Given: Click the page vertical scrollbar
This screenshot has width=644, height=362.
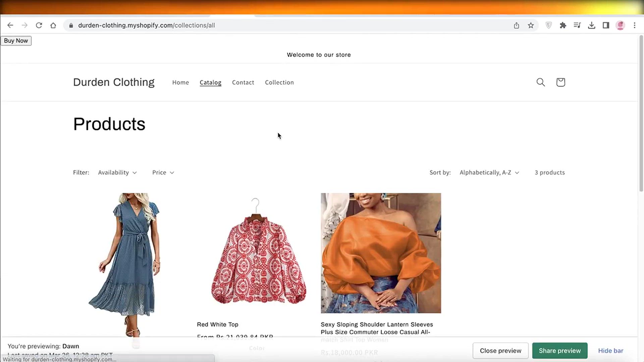Looking at the screenshot, I should click(x=641, y=114).
